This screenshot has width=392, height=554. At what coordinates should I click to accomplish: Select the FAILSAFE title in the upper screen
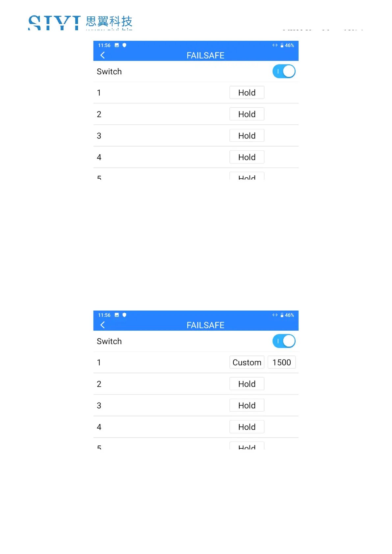pos(205,56)
